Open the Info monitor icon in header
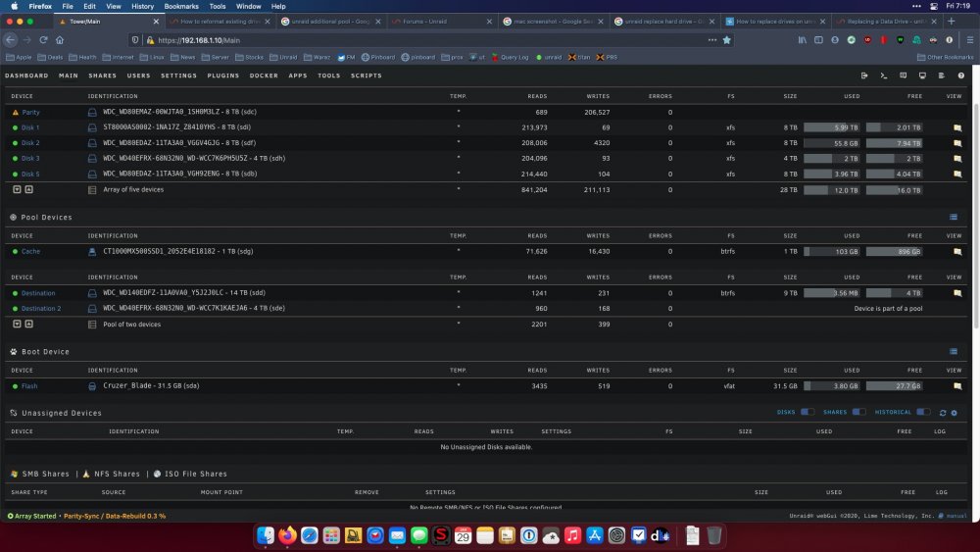Viewport: 980px width, 552px height. tap(922, 75)
